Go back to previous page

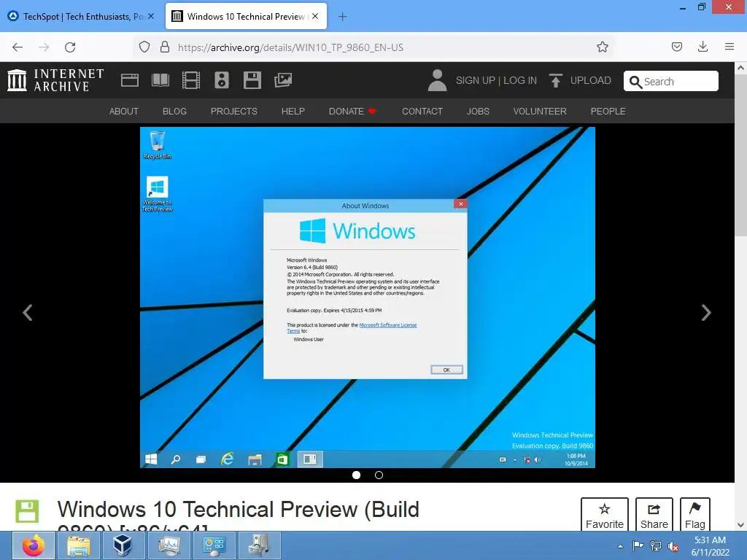pos(18,47)
